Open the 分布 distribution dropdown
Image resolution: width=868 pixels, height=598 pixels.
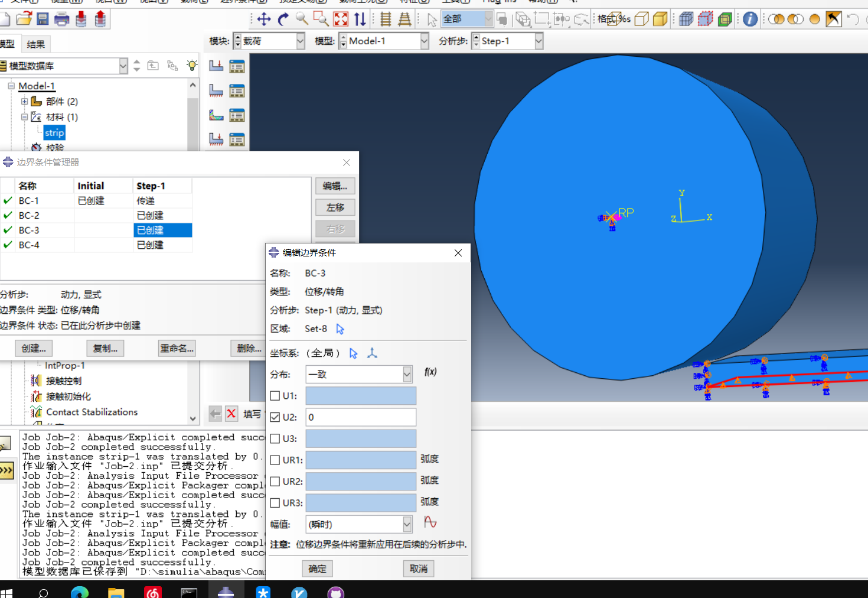click(x=407, y=374)
